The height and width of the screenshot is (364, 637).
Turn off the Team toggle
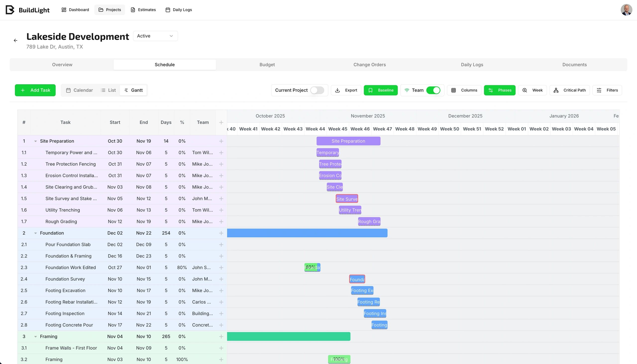[x=433, y=90]
